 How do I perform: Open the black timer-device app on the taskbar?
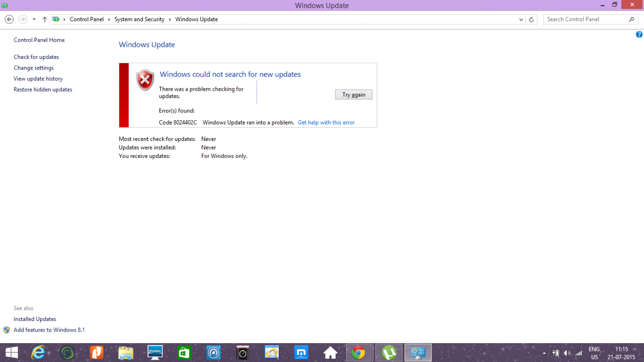click(243, 353)
